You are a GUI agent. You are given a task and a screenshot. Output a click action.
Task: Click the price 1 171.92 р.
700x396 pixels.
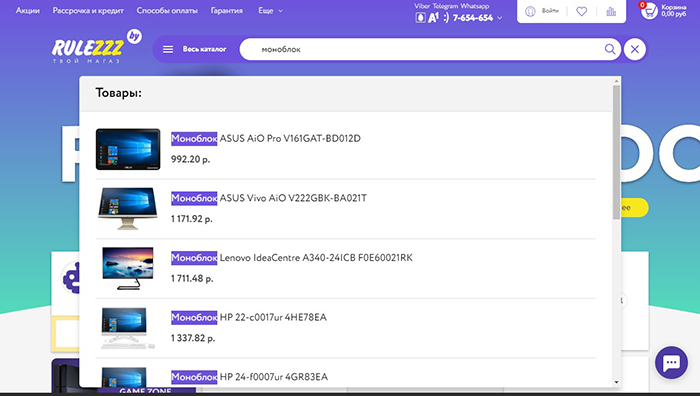192,219
